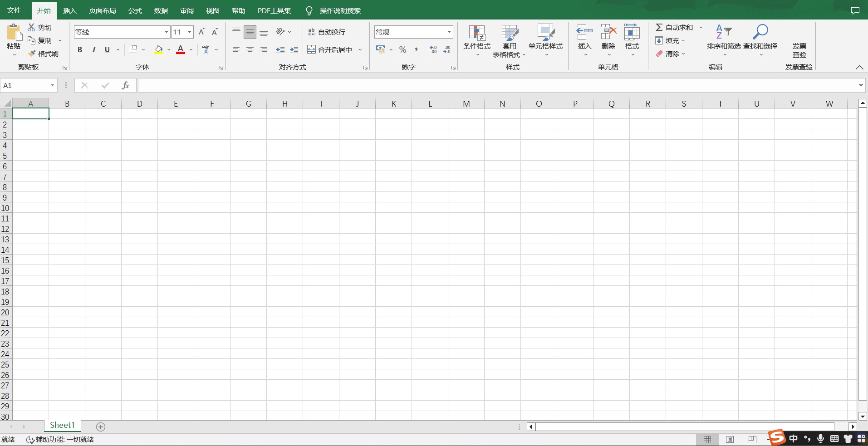The height and width of the screenshot is (446, 868).
Task: Click the AutoSum (自动求和) button
Action: pyautogui.click(x=674, y=28)
